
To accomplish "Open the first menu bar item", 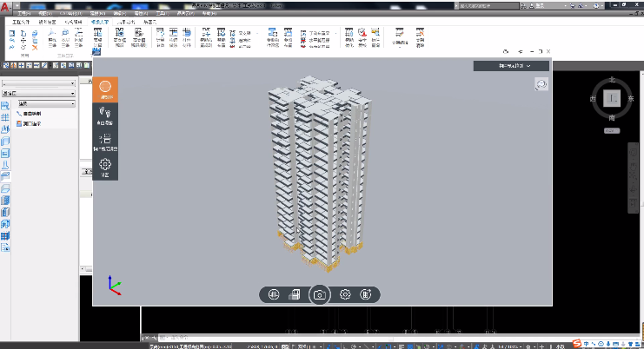I will 23,14.
